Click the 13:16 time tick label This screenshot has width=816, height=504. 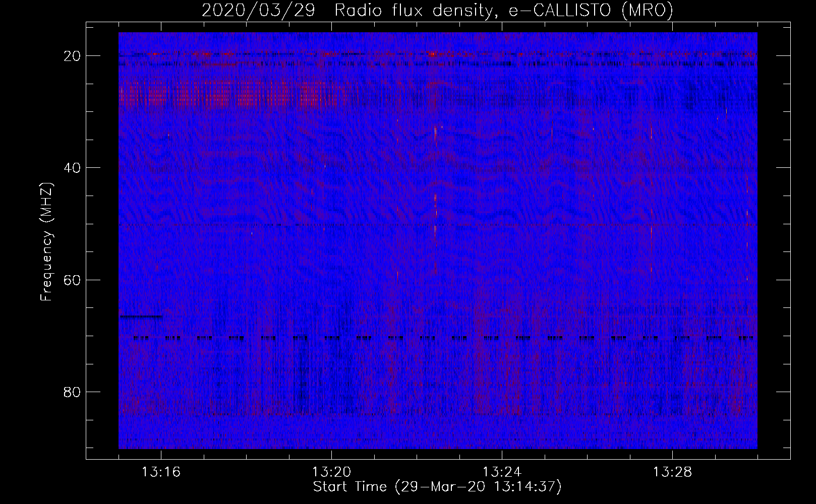click(x=161, y=472)
